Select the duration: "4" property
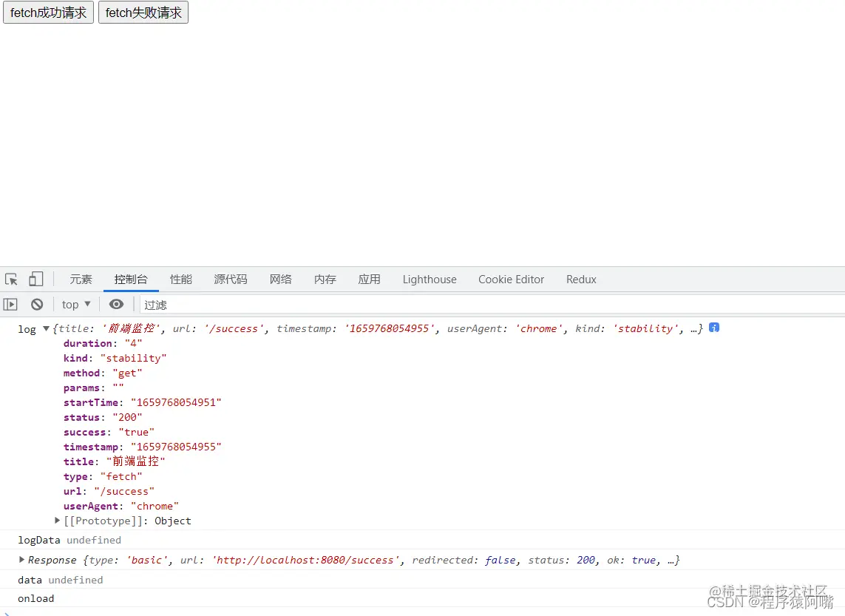Viewport: 845px width, 616px height. (103, 343)
